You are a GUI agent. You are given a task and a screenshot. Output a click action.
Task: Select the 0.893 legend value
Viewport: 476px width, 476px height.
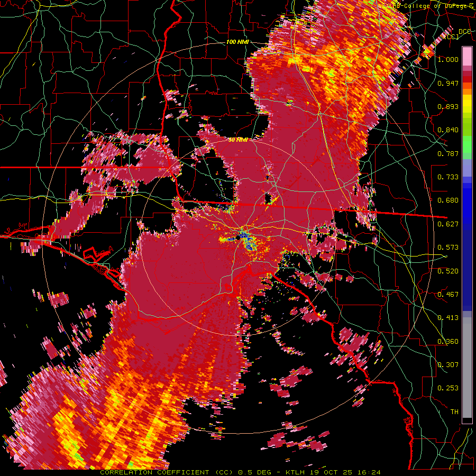448,106
